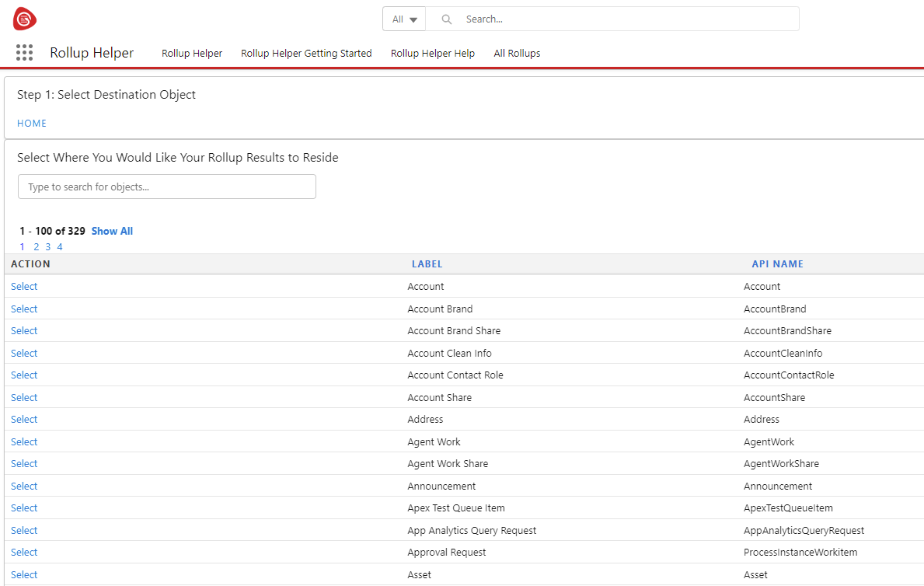Image resolution: width=924 pixels, height=586 pixels.
Task: Click the red Salesforce org logo
Action: [25, 19]
